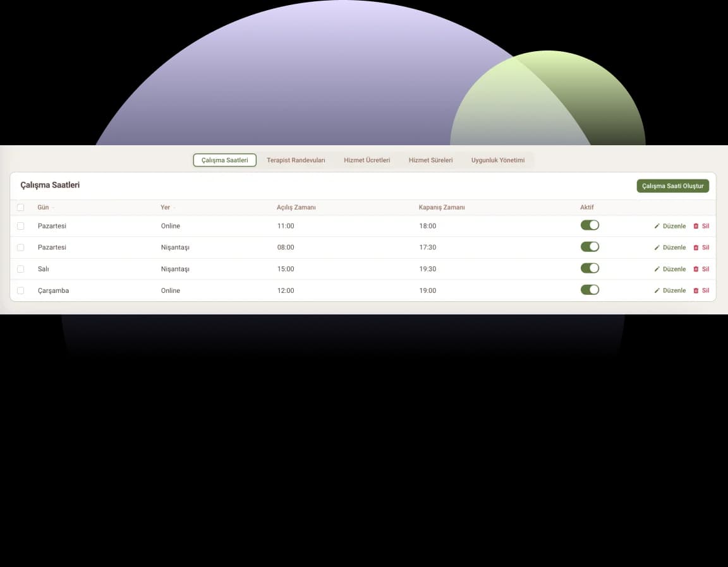Disable the Aktif toggle for Pazartesi Online
Image resolution: width=728 pixels, height=567 pixels.
coord(590,225)
